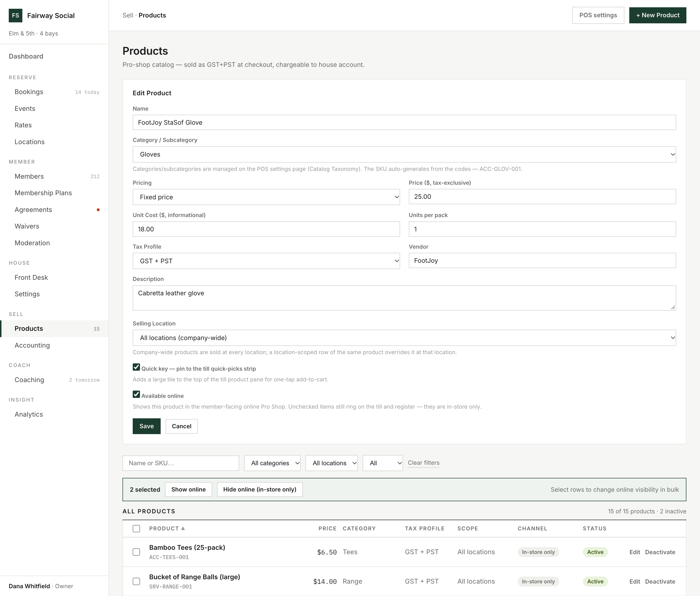700x596 pixels.
Task: Open the All locations filter dropdown
Action: coord(332,463)
